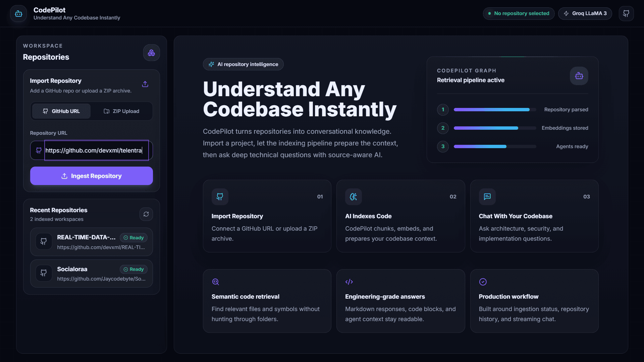Click the code brackets icon above Engineering-grade answers

(x=349, y=282)
